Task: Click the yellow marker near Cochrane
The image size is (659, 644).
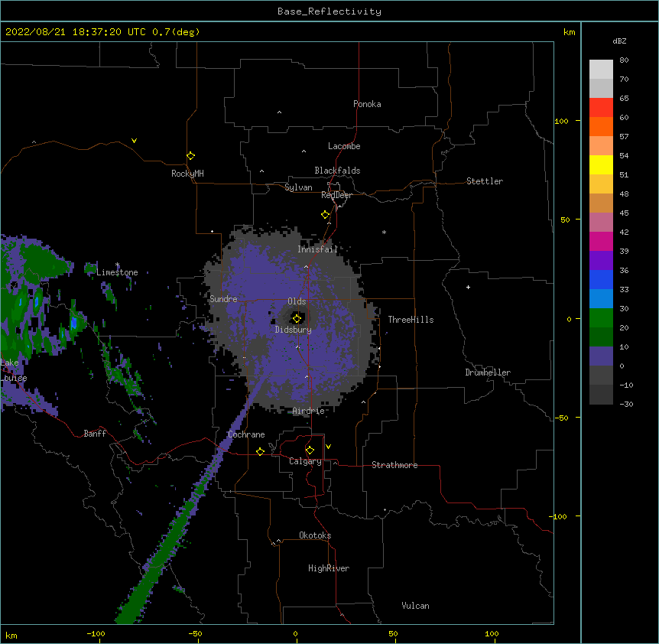Action: (x=260, y=452)
